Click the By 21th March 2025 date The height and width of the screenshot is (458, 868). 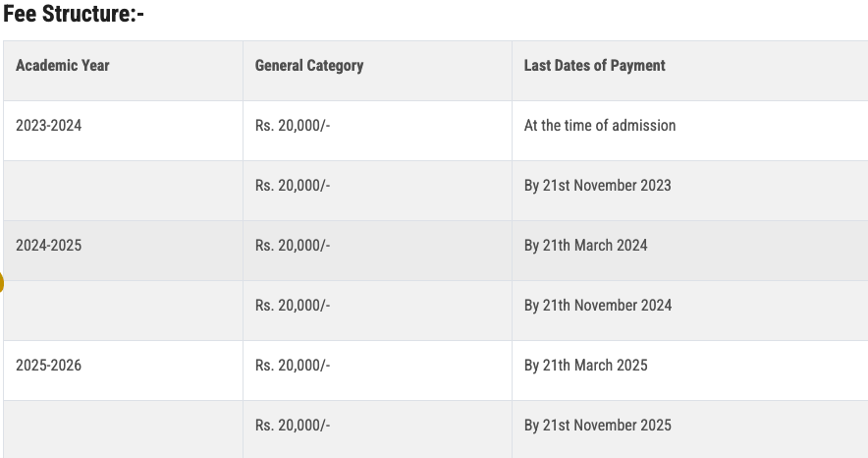(x=585, y=366)
